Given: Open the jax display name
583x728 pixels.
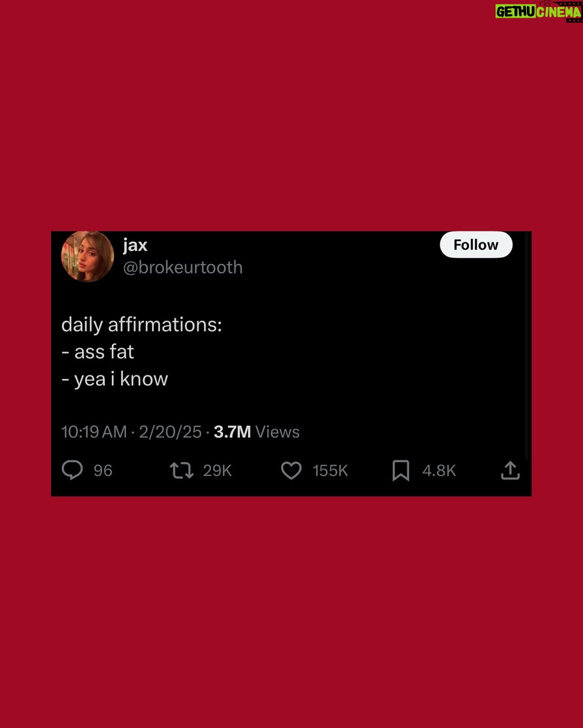Looking at the screenshot, I should (135, 245).
